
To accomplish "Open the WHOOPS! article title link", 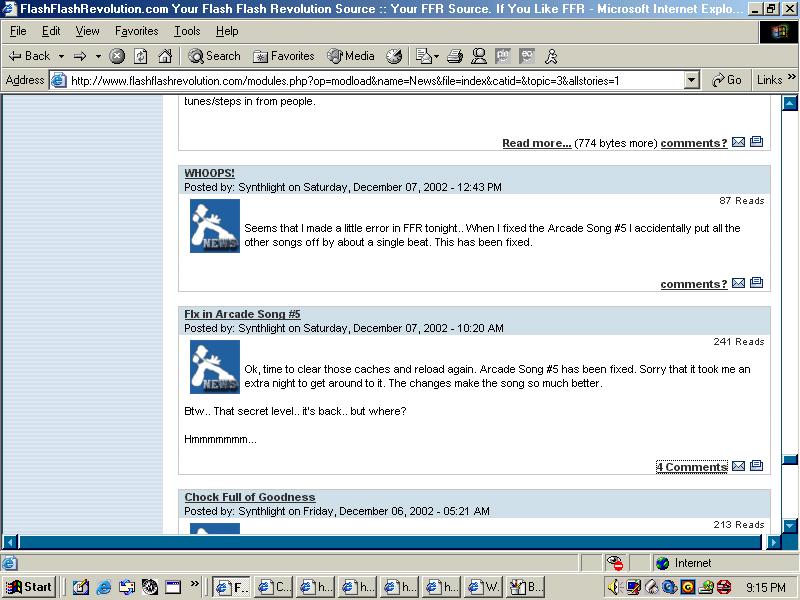I will [x=209, y=173].
